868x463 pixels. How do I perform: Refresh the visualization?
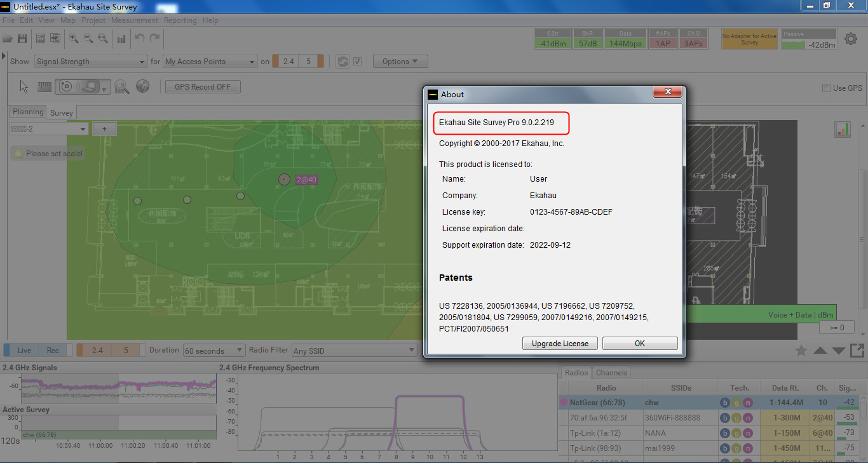(343, 62)
